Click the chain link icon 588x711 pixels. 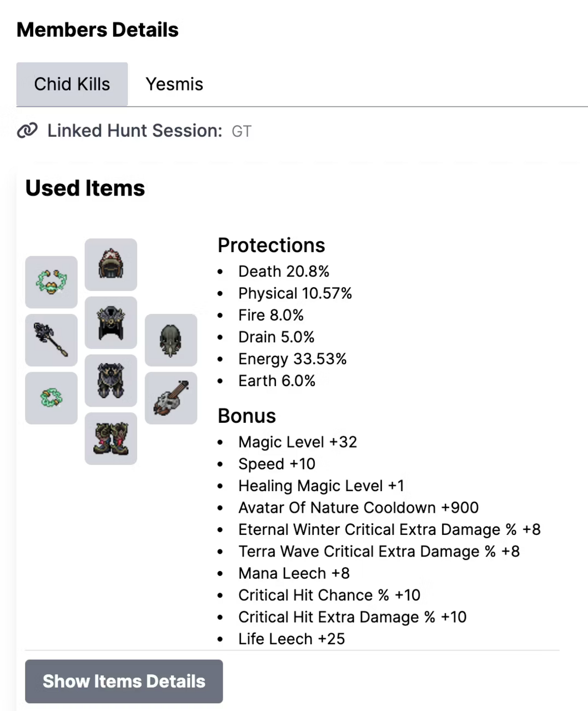pos(27,131)
